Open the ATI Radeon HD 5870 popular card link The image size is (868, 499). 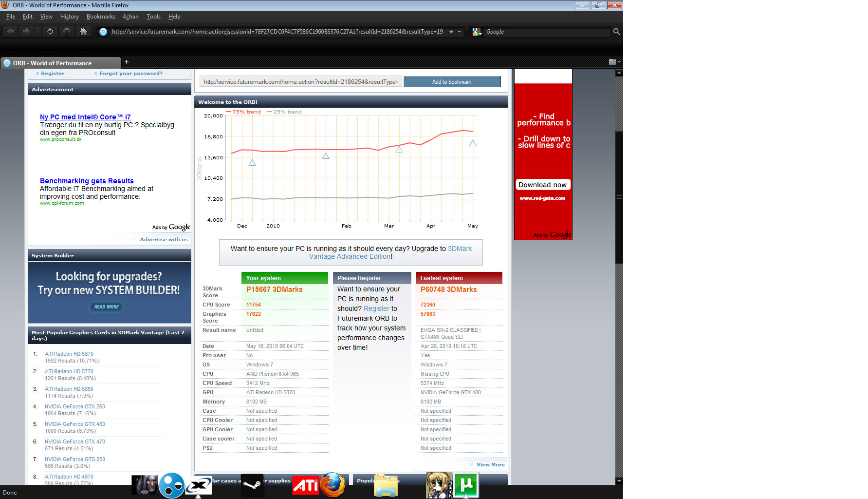pos(69,354)
